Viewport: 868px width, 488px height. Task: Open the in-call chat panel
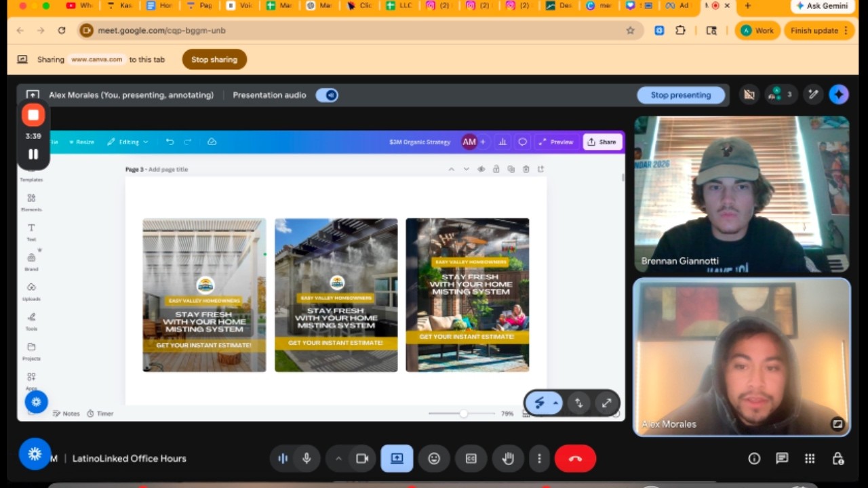782,459
